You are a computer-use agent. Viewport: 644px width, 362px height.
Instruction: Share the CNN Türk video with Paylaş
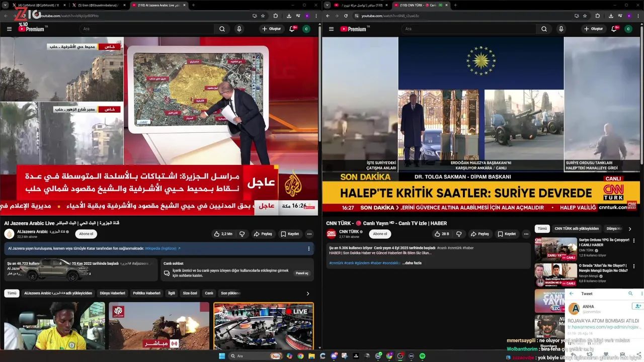click(480, 234)
